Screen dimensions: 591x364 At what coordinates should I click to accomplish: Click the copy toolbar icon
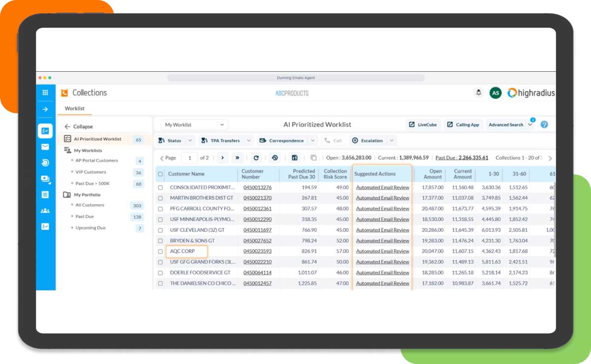[x=313, y=158]
